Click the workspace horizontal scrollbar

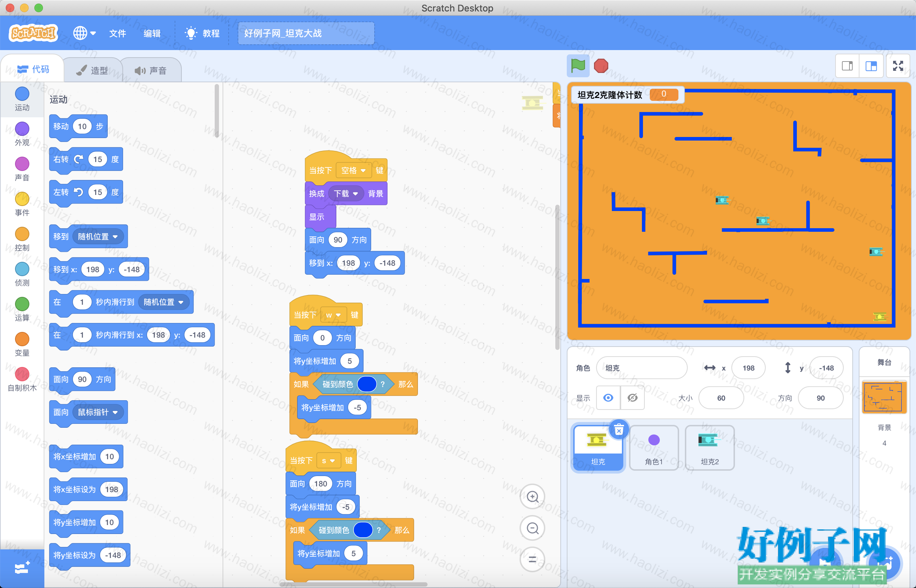click(x=353, y=584)
